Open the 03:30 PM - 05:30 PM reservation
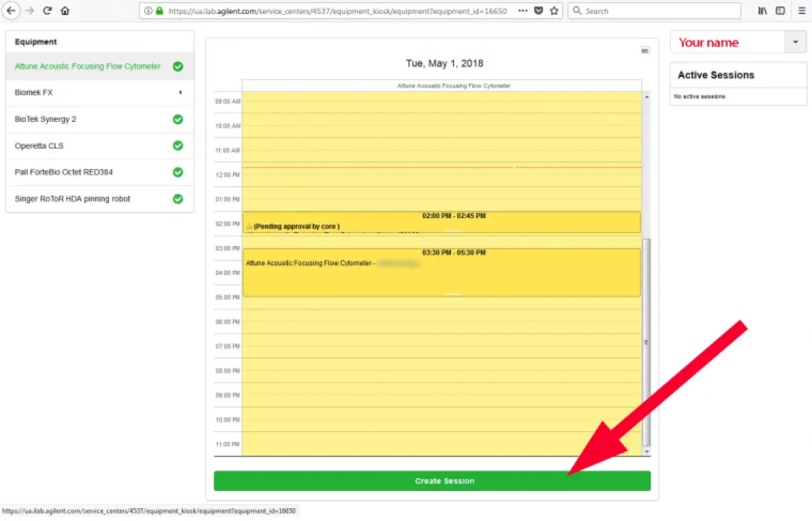Viewport: 812px width, 521px height. 441,272
